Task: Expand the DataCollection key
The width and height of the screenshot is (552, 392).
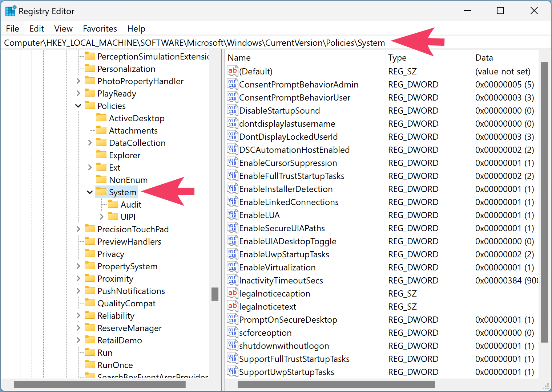Action: click(90, 143)
